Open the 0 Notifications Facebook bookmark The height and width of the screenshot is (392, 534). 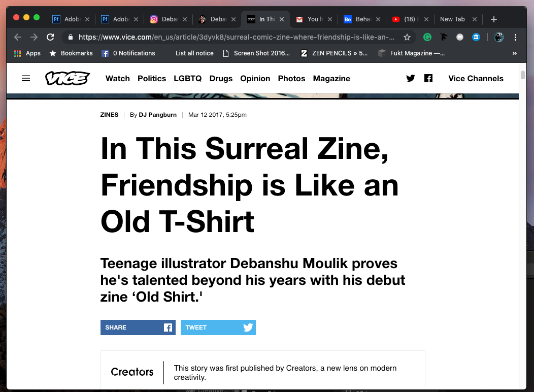click(x=128, y=53)
